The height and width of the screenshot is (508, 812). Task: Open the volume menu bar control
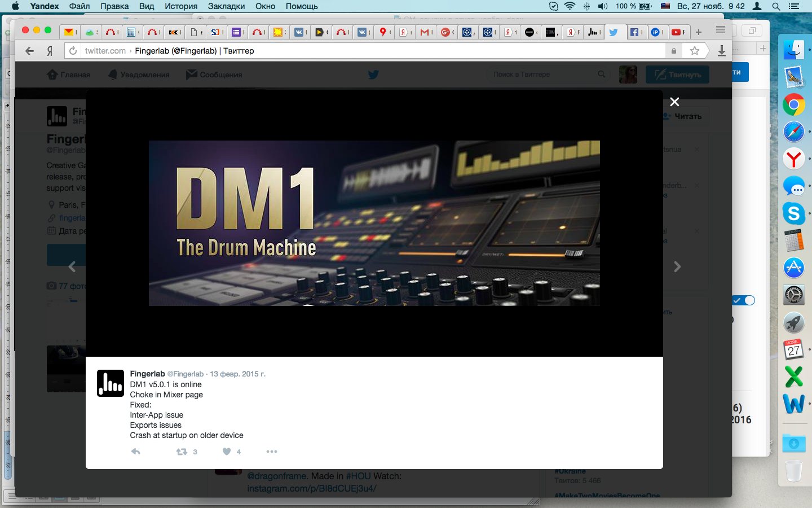[x=603, y=6]
